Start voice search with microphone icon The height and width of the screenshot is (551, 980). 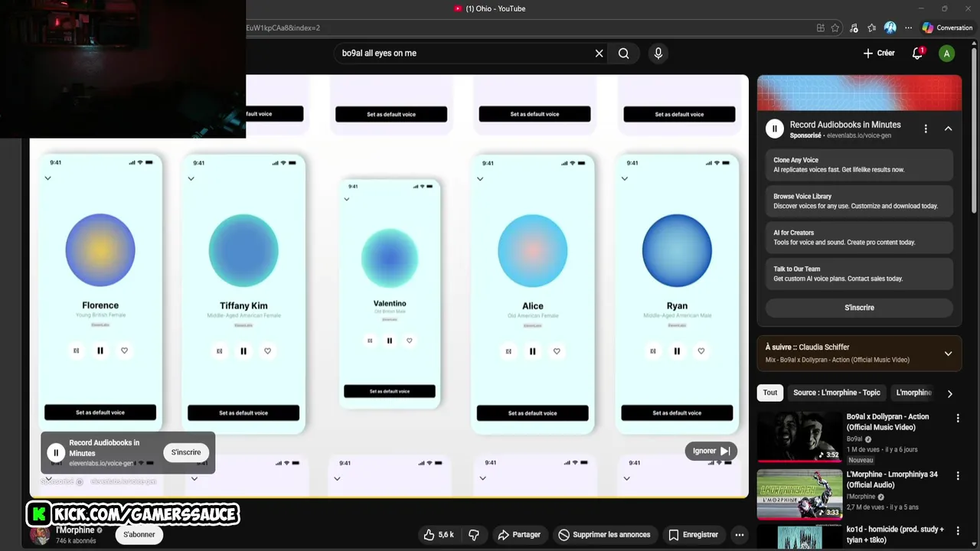(658, 54)
